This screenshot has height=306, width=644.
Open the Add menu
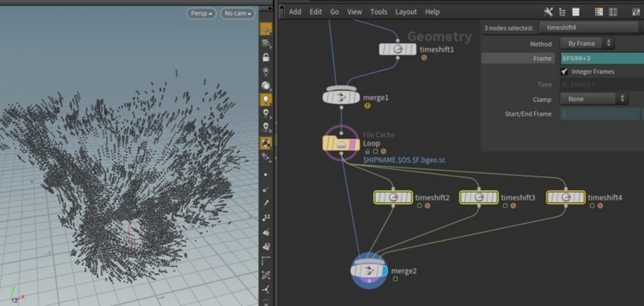tap(295, 12)
